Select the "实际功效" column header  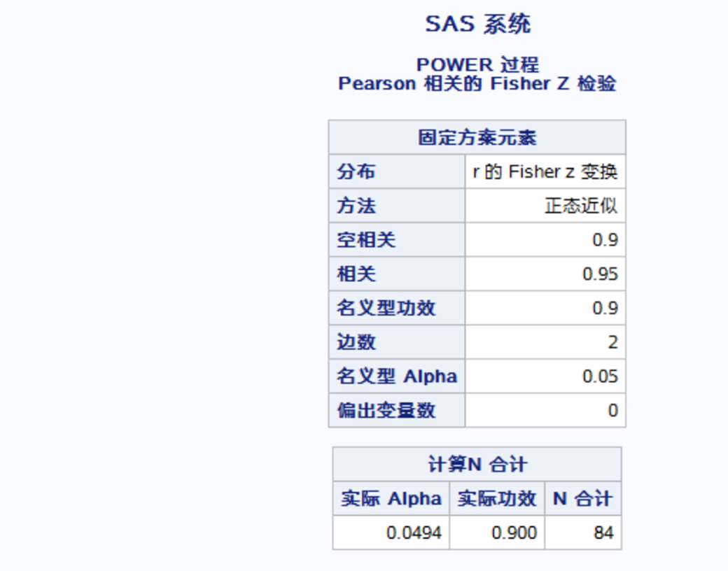497,498
